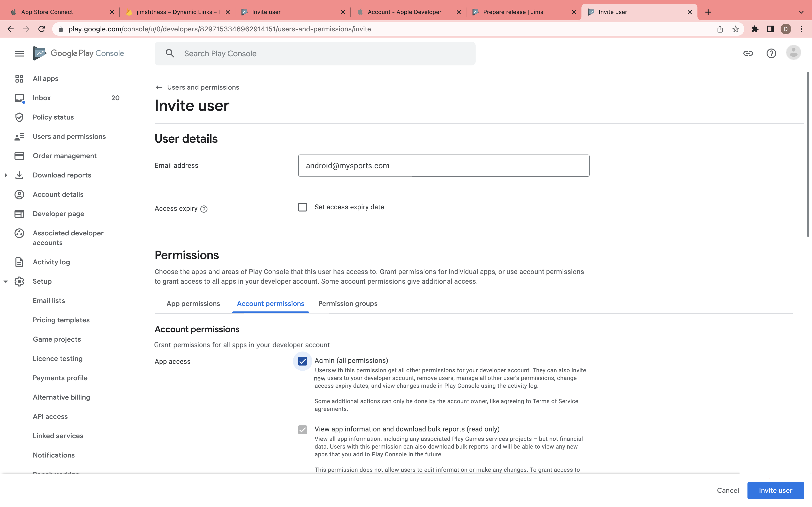Viewport: 812px width, 507px height.
Task: Click the Email address input field
Action: 443,166
